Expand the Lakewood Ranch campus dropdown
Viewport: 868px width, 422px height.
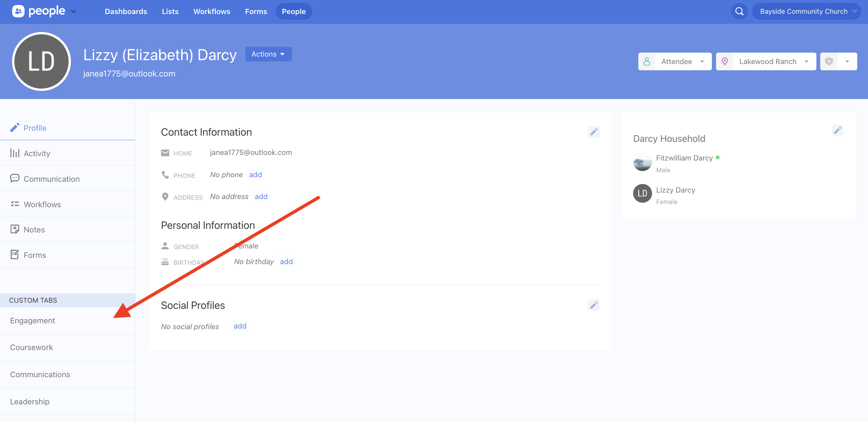(765, 61)
